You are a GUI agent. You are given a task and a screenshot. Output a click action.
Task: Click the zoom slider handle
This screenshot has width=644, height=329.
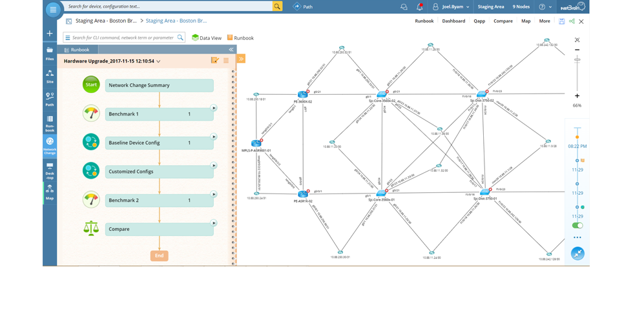577,59
